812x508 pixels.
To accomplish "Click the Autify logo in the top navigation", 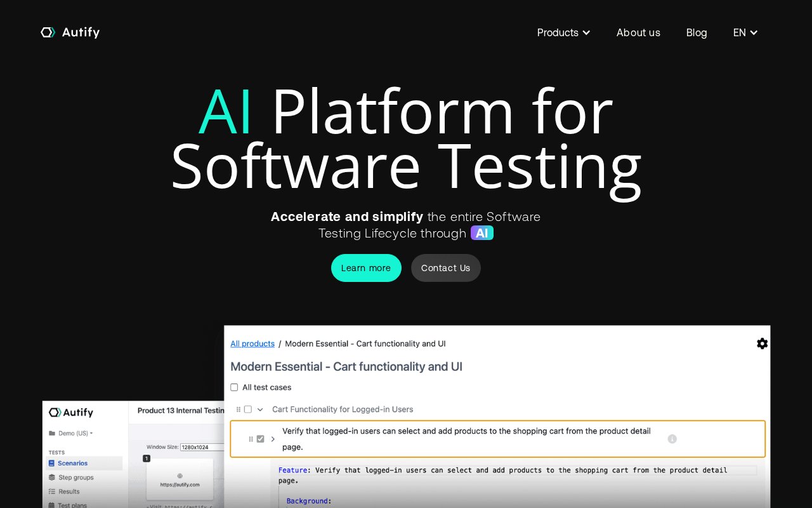I will [x=70, y=32].
